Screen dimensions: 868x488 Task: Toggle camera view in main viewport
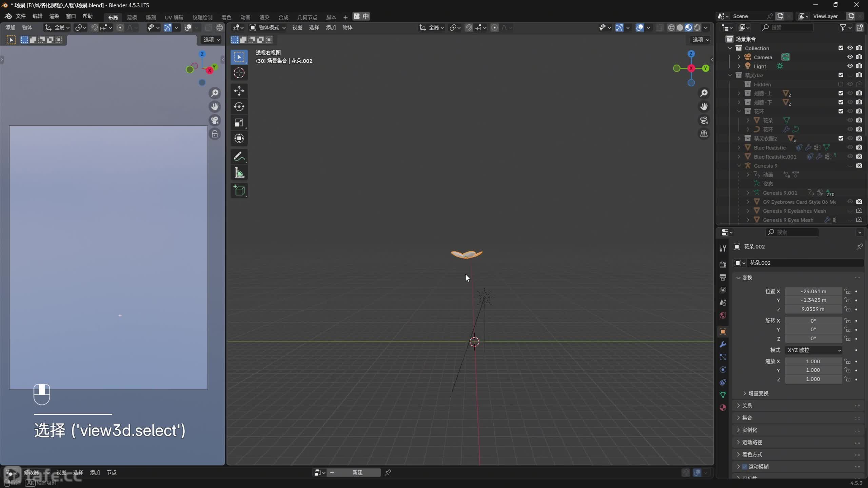click(704, 120)
